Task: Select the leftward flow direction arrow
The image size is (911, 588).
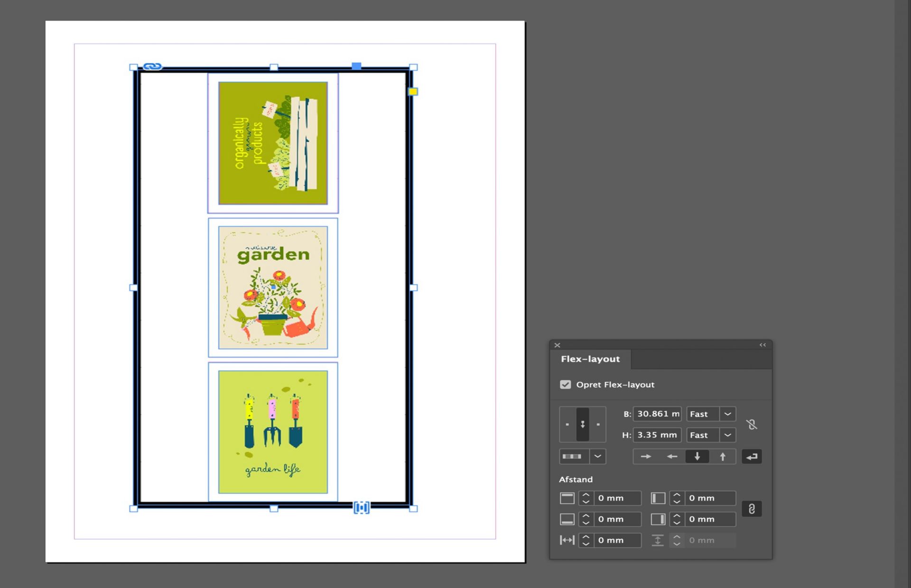Action: tap(672, 457)
